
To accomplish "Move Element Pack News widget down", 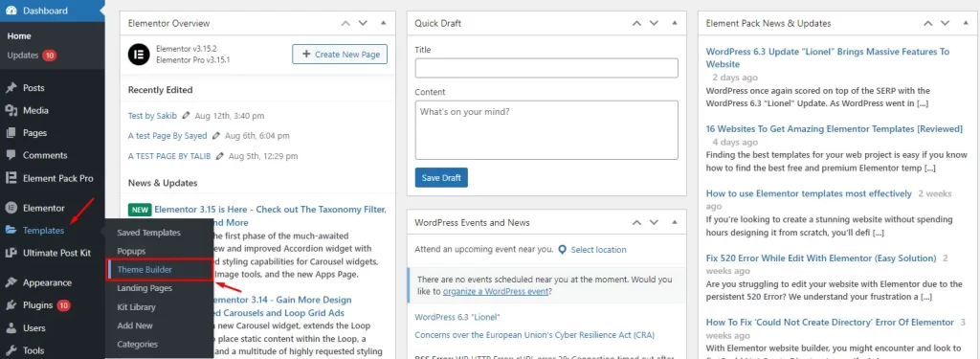I will 945,23.
